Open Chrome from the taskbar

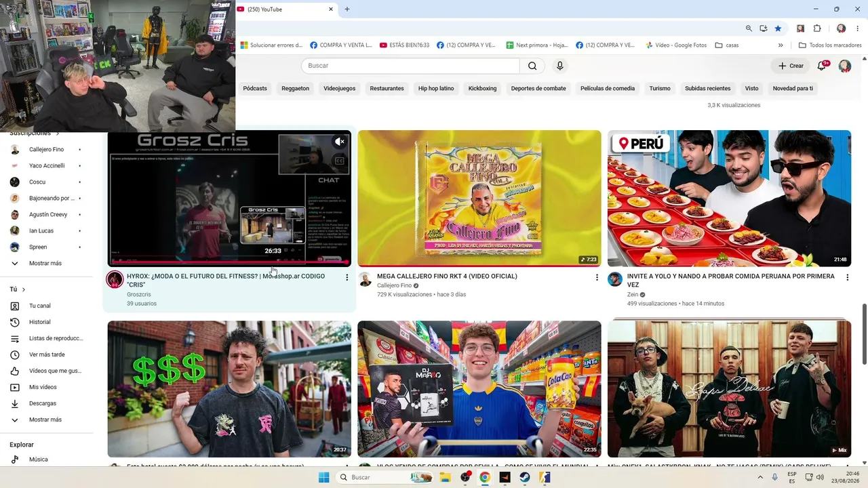(485, 477)
